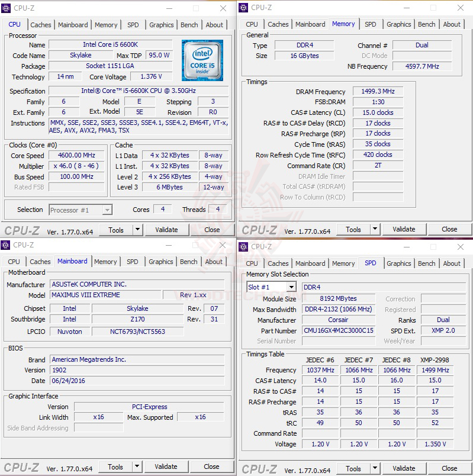Click the Multiplier value x 46.0
This screenshot has height=476, width=473.
76,166
